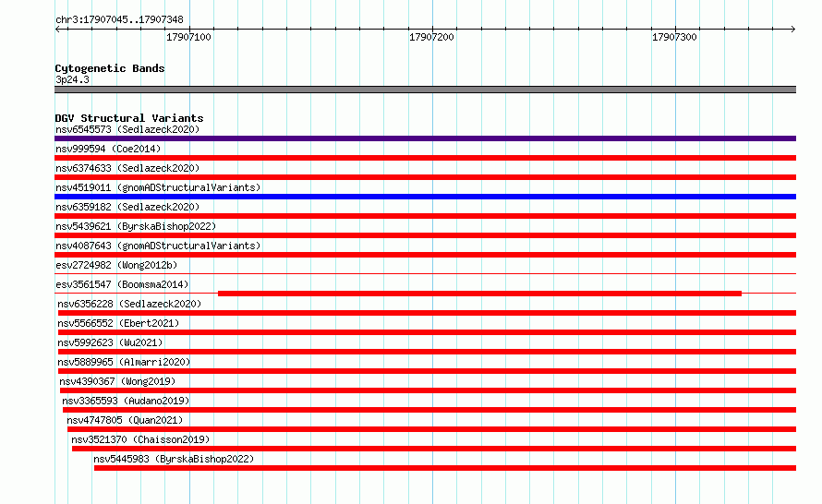Click nsv3521370 (Chaisson2019) label
The width and height of the screenshot is (822, 504).
click(140, 439)
